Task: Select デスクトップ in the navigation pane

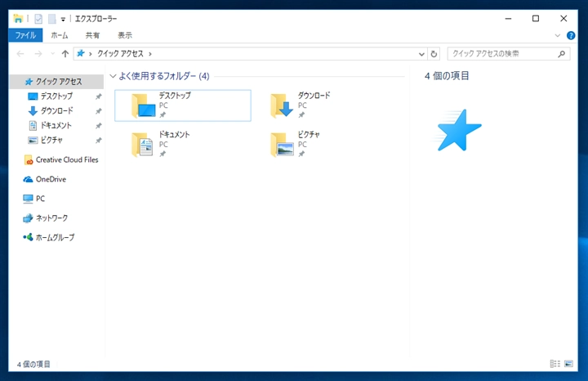Action: click(56, 96)
